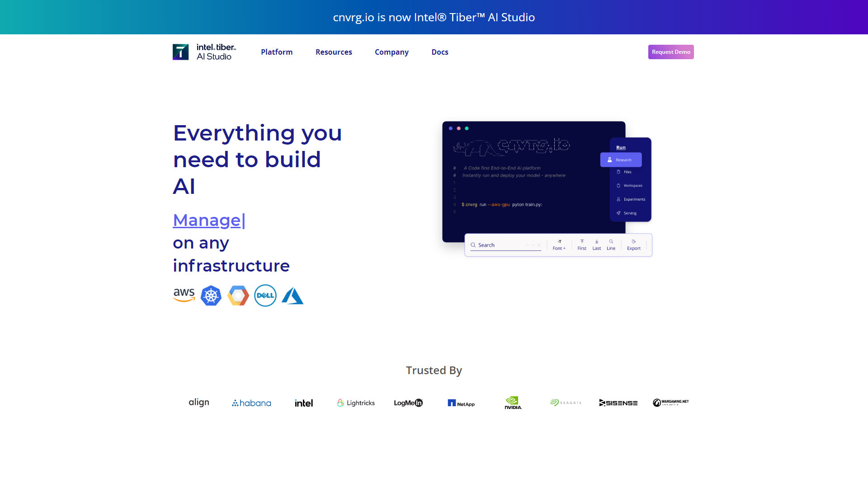
Task: Click the Line search toolbar icon
Action: pyautogui.click(x=611, y=245)
